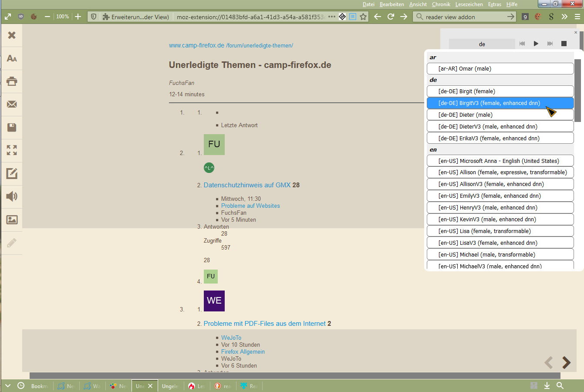Pick the [de-DE] Dieter (male) voice
The image size is (584, 392).
click(500, 115)
